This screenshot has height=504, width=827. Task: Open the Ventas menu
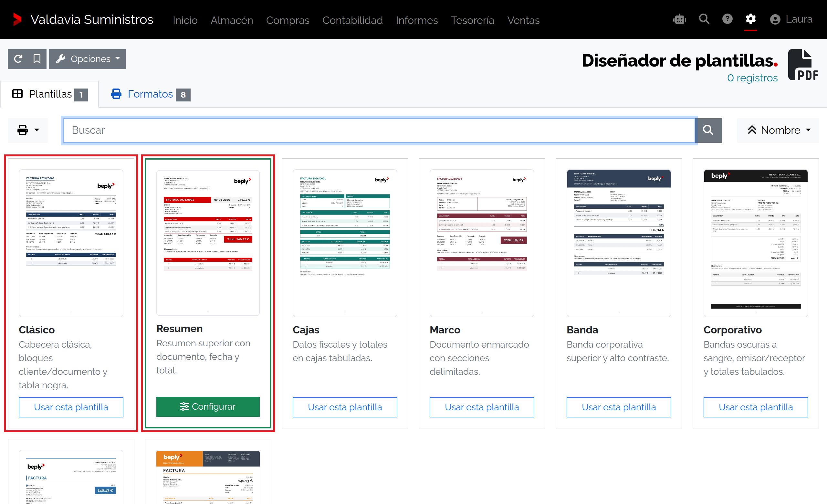click(523, 20)
